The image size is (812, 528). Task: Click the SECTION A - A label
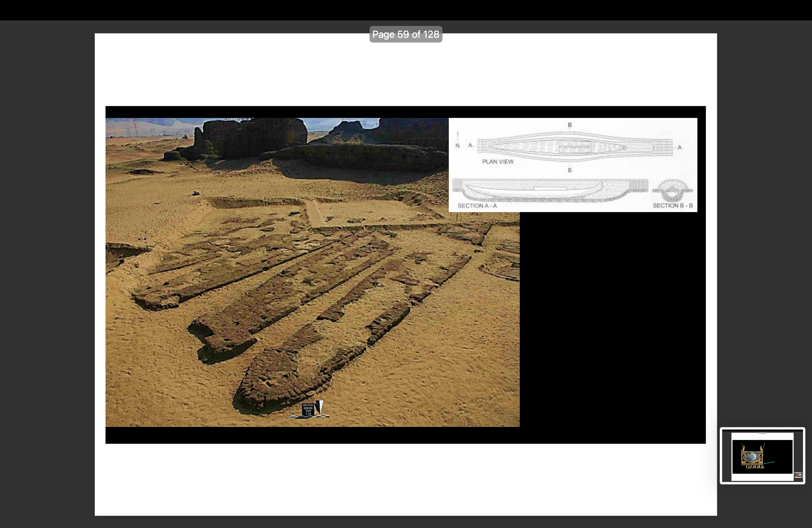click(477, 206)
